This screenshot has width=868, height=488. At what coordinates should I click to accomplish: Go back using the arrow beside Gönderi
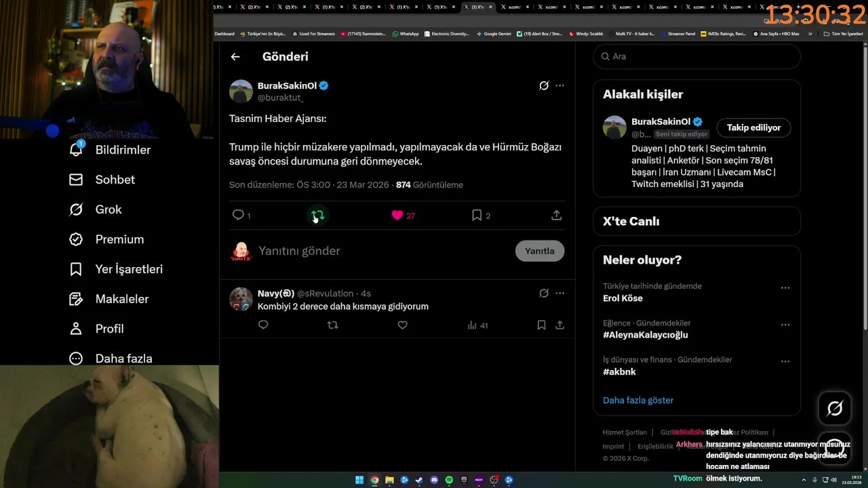[x=235, y=57]
